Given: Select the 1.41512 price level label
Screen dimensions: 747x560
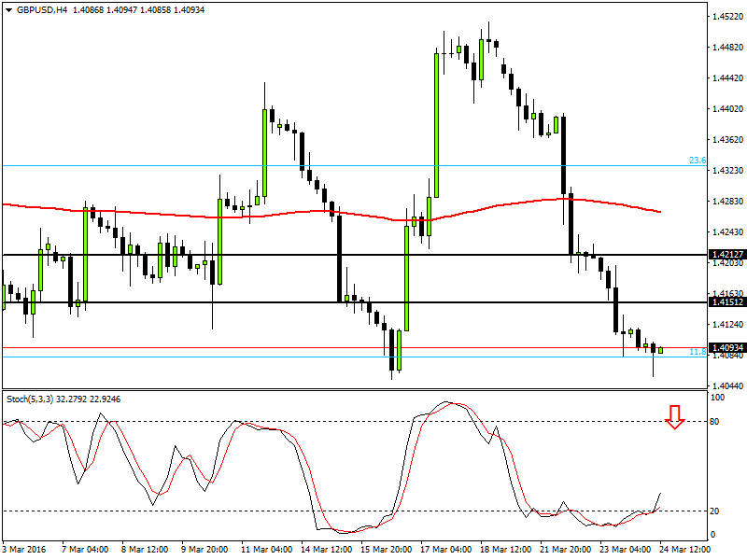Looking at the screenshot, I should coord(727,301).
